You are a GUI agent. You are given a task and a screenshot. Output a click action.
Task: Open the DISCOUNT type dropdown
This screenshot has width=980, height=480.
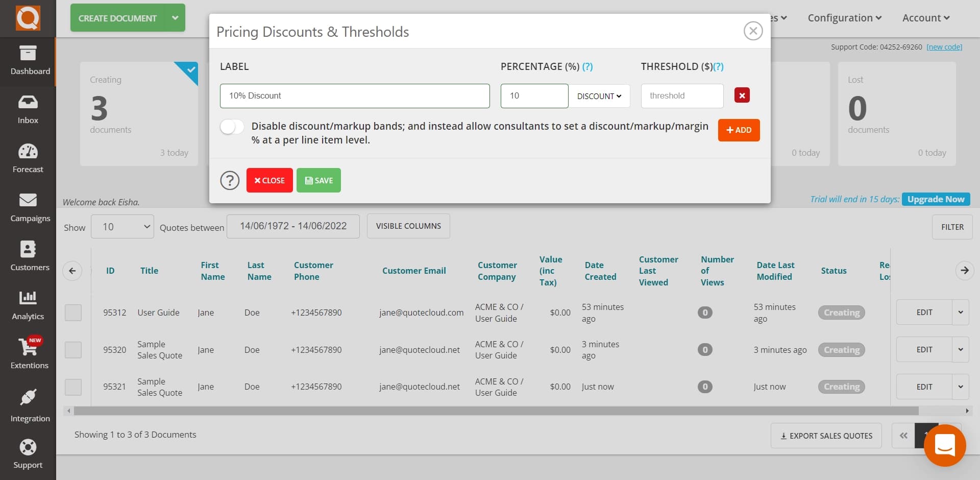[599, 96]
